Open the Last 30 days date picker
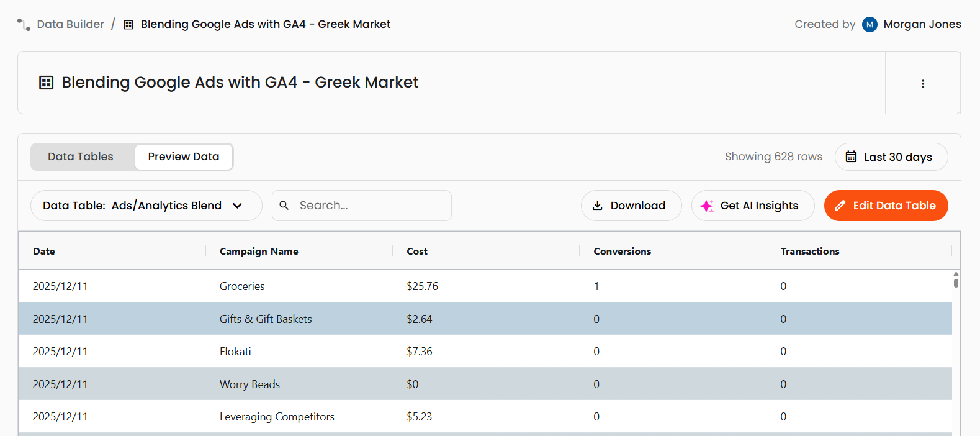 pos(891,157)
